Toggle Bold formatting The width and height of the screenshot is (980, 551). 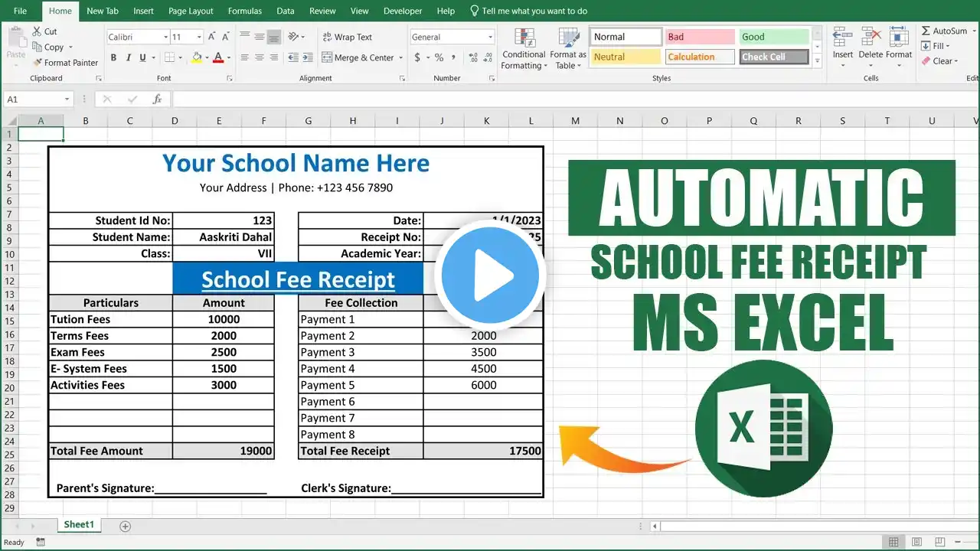pos(113,57)
